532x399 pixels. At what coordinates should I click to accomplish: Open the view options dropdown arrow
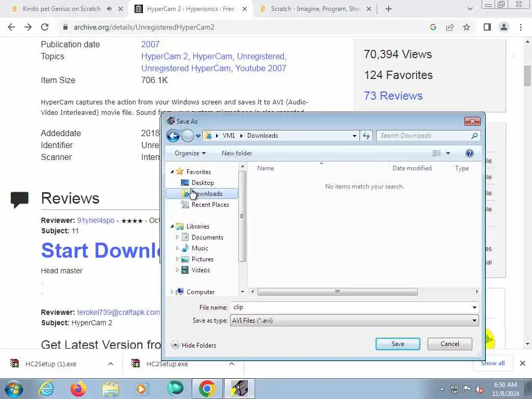[448, 153]
